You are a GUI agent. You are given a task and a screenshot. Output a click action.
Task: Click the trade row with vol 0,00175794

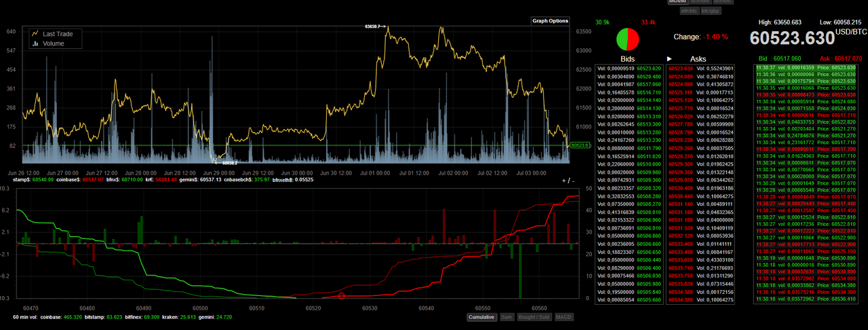807,81
